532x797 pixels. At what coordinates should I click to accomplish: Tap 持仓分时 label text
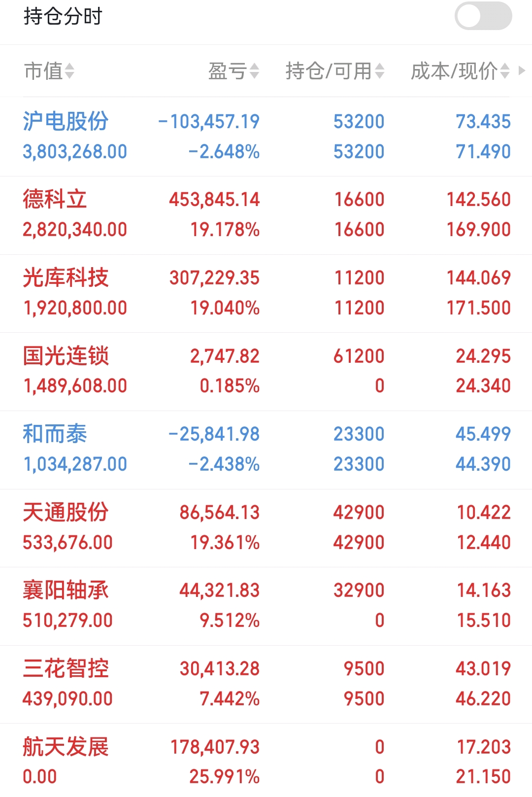tap(63, 16)
